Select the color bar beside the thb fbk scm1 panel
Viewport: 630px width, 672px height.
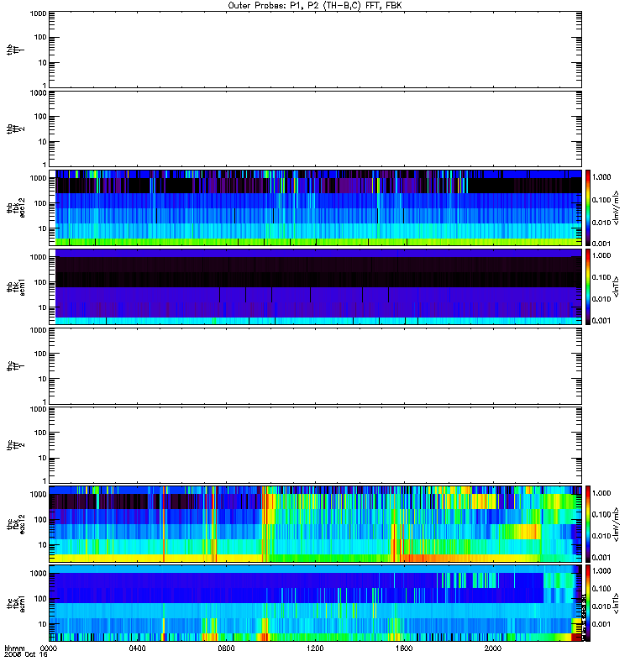[588, 286]
